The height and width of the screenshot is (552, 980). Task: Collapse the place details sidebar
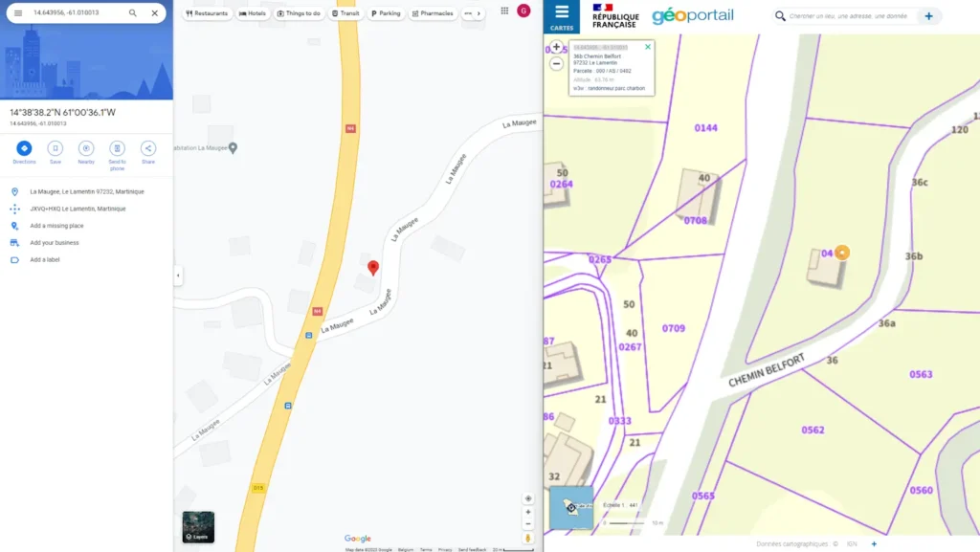pyautogui.click(x=177, y=275)
